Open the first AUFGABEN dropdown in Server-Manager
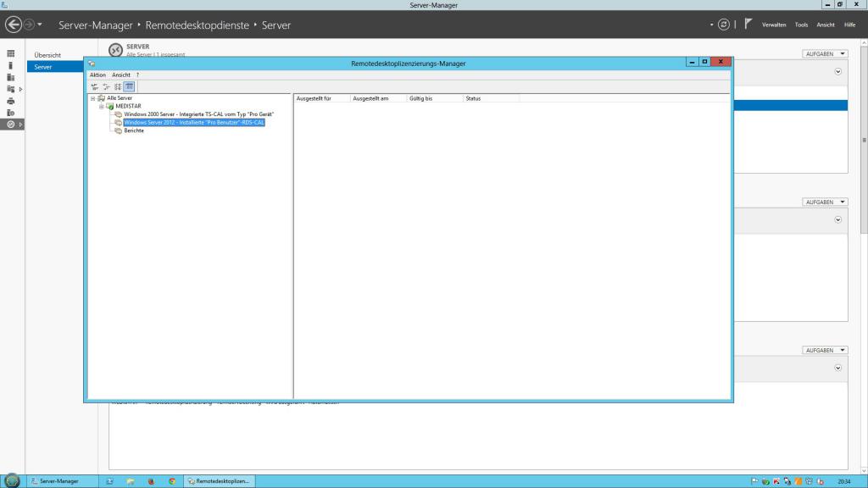 825,53
